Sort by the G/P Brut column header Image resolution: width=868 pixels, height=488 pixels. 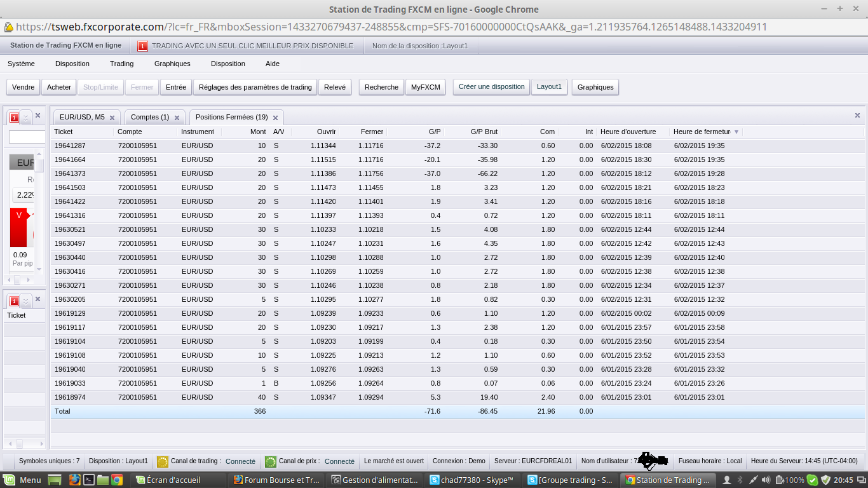pos(473,132)
